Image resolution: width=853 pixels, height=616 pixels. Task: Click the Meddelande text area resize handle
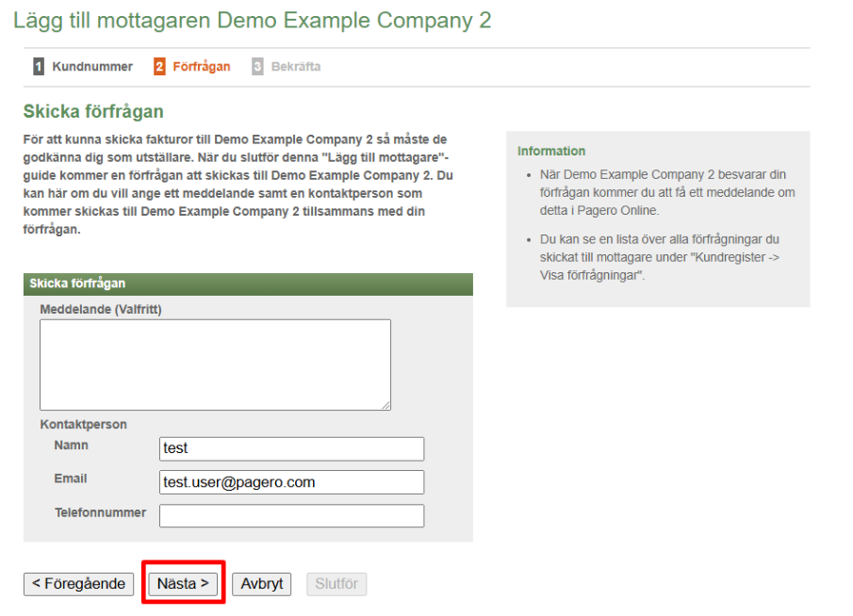pyautogui.click(x=385, y=405)
